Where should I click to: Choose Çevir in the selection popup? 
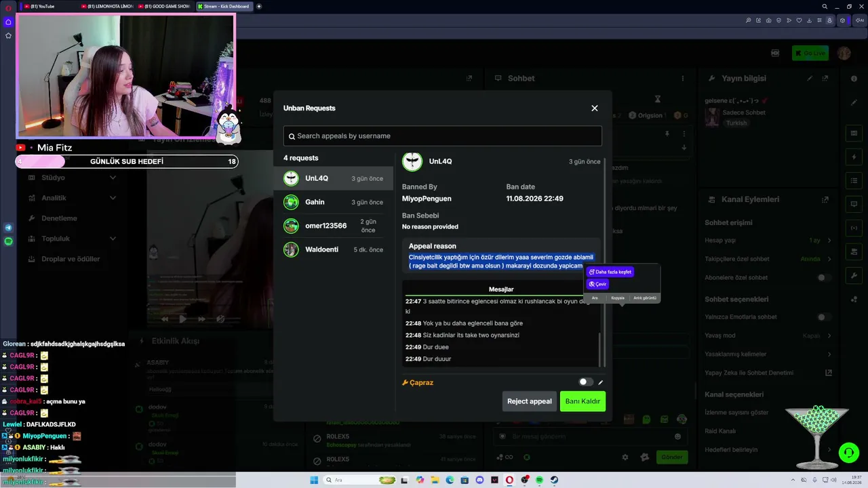pyautogui.click(x=597, y=284)
